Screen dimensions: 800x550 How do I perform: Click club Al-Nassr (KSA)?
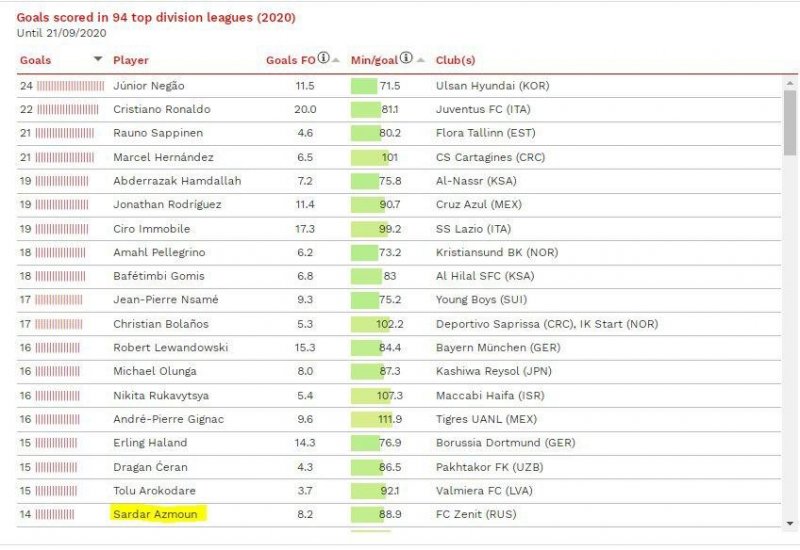476,181
